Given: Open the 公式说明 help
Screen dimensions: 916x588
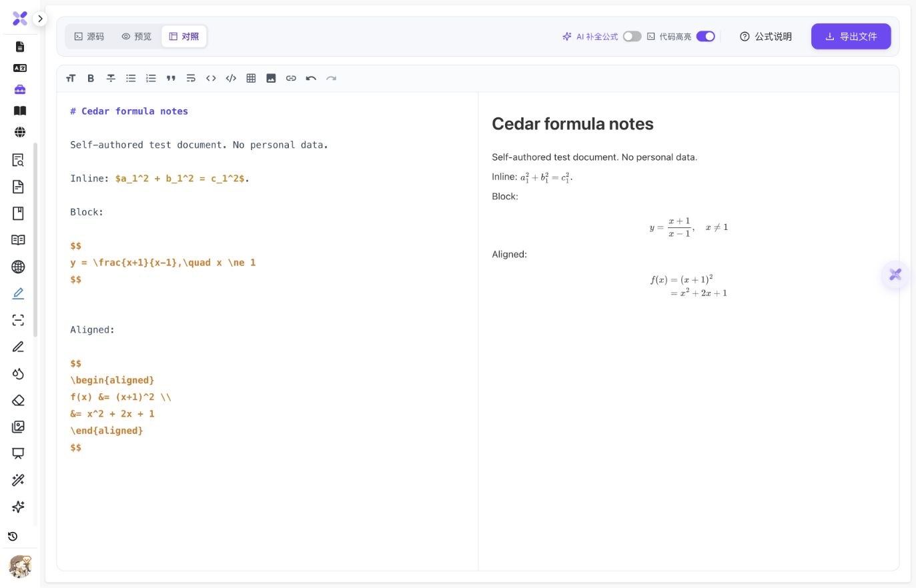Looking at the screenshot, I should 766,37.
